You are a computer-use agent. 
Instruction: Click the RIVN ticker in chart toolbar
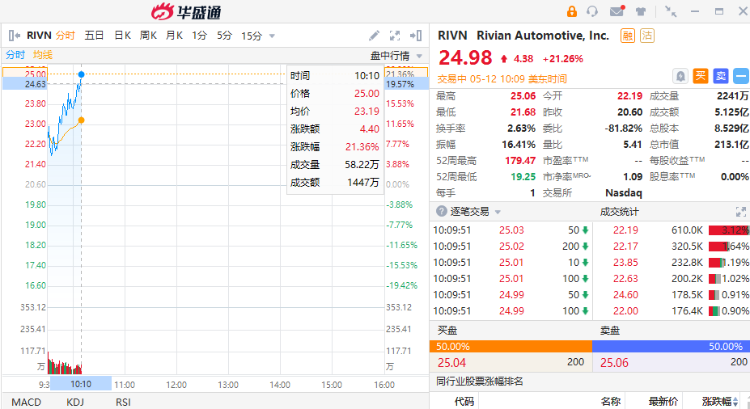(39, 35)
